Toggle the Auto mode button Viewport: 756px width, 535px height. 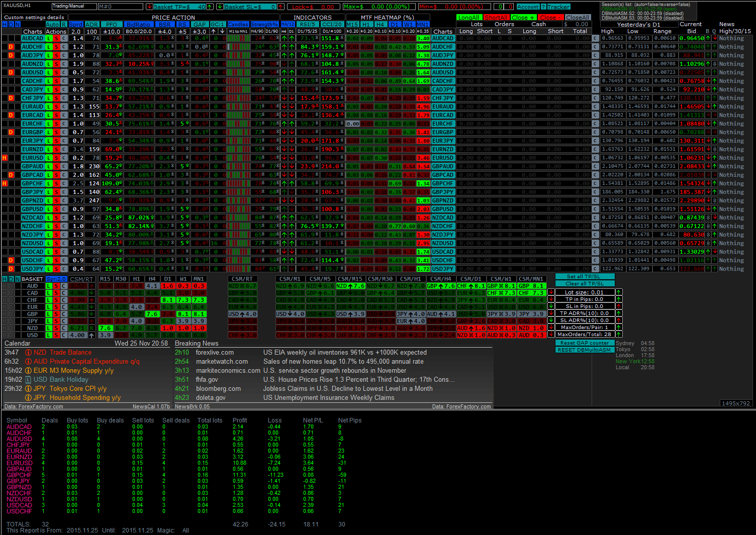point(53,24)
